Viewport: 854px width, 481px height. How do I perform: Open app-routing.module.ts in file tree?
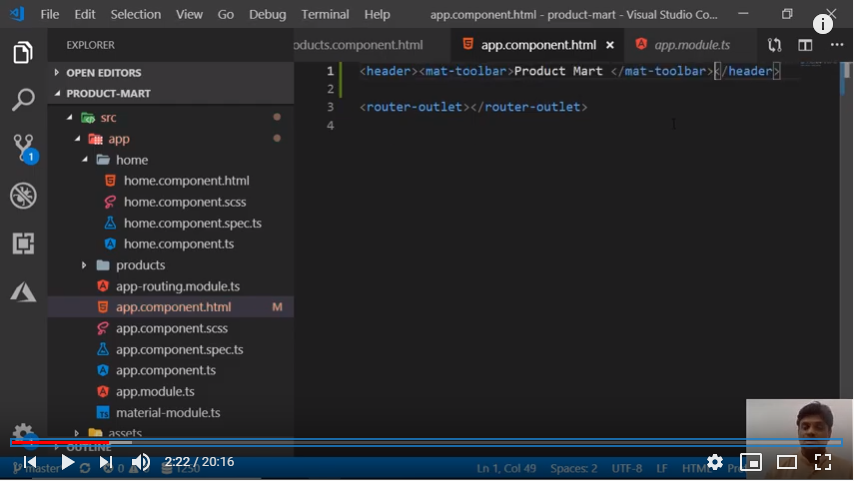tap(177, 286)
